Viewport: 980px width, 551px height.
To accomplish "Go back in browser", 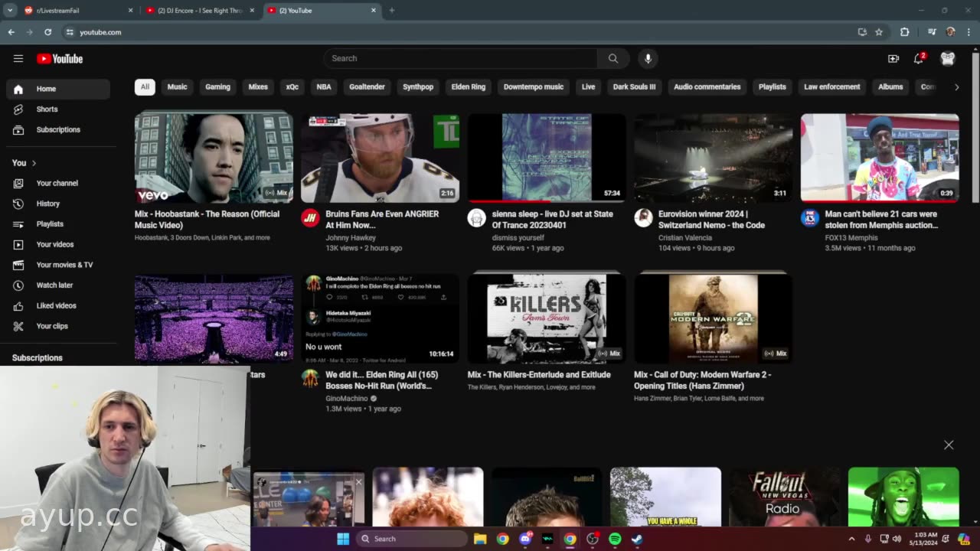I will point(11,32).
